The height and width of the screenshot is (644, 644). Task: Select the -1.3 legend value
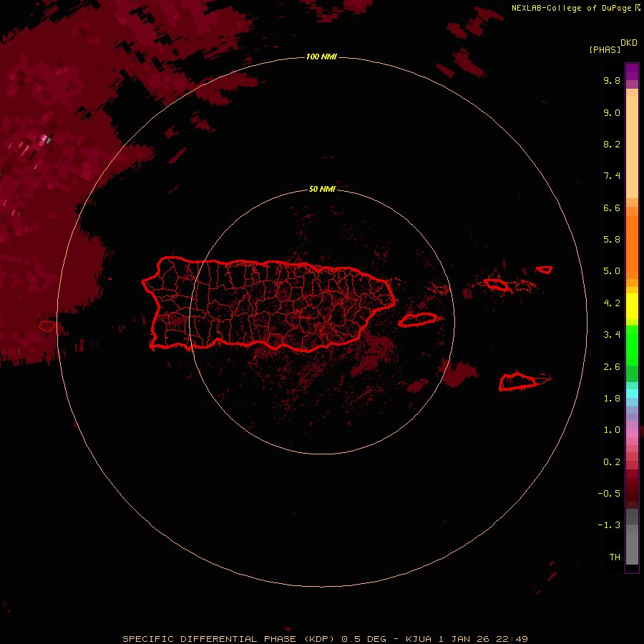609,525
